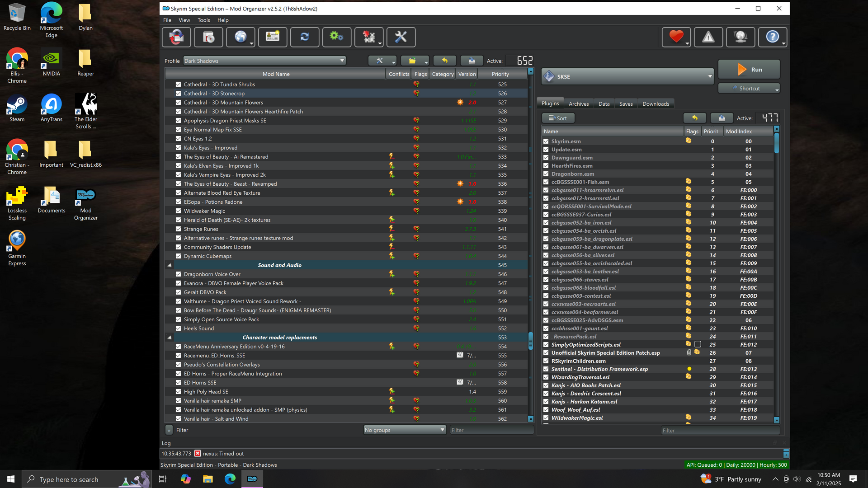Disable the WizardingTraversal.esl plugin
Viewport: 868px width, 488px height.
coord(546,377)
